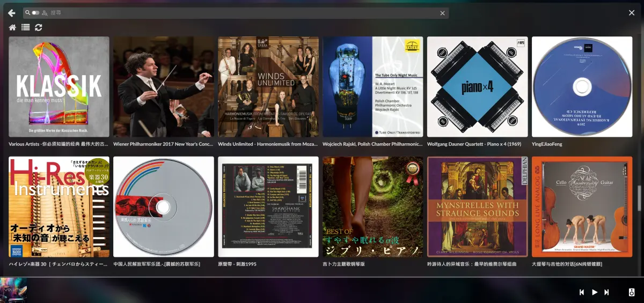
Task: Click the artist search person icon
Action: pos(44,12)
